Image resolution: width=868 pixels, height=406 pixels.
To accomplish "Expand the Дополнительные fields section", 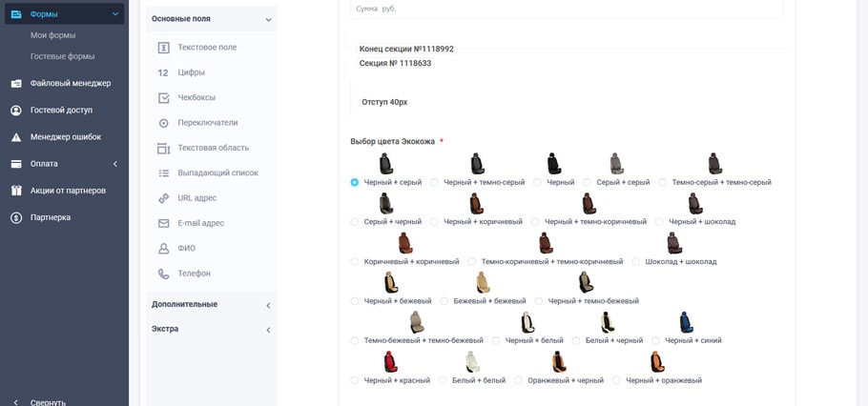I will pos(268,305).
